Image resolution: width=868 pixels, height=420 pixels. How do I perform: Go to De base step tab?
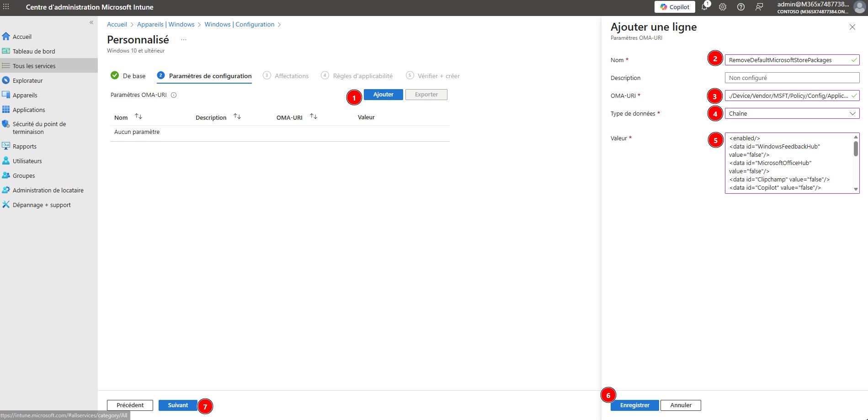point(128,76)
